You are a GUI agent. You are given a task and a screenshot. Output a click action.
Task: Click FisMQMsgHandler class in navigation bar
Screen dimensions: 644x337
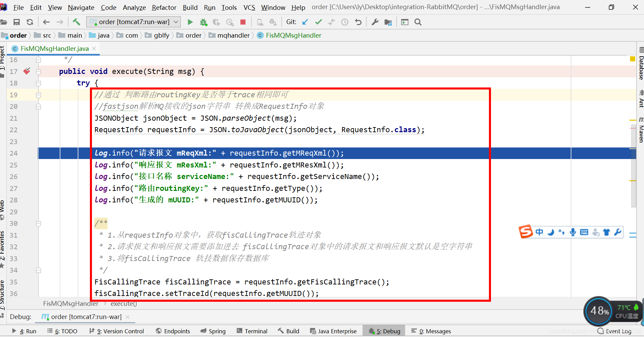(289, 35)
